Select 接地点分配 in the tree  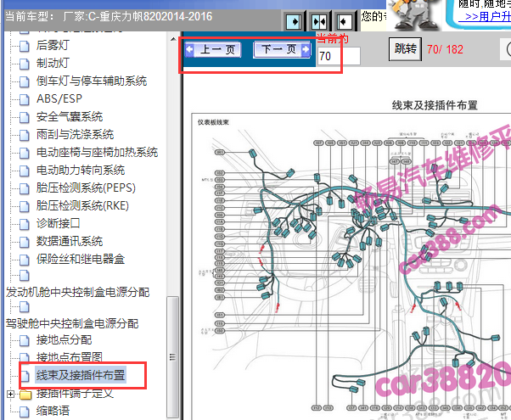64,340
